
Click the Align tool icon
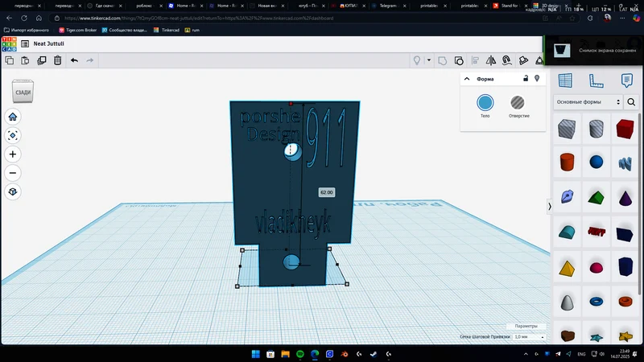pyautogui.click(x=475, y=61)
